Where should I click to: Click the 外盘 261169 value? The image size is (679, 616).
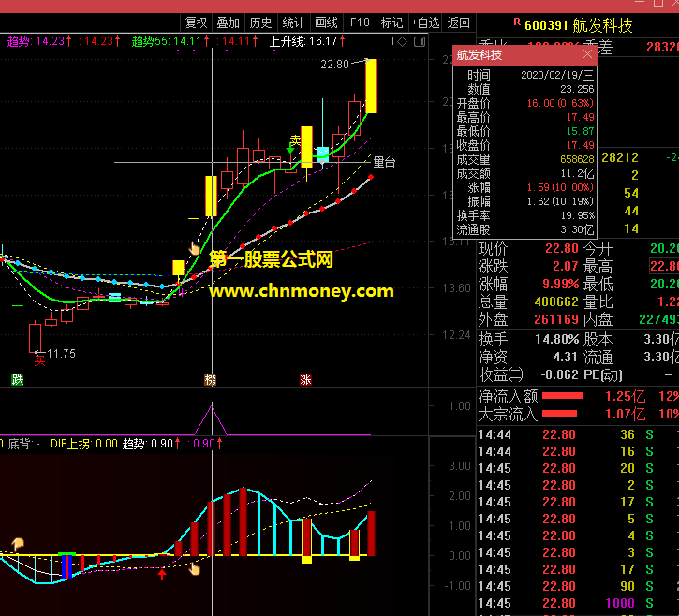(556, 319)
